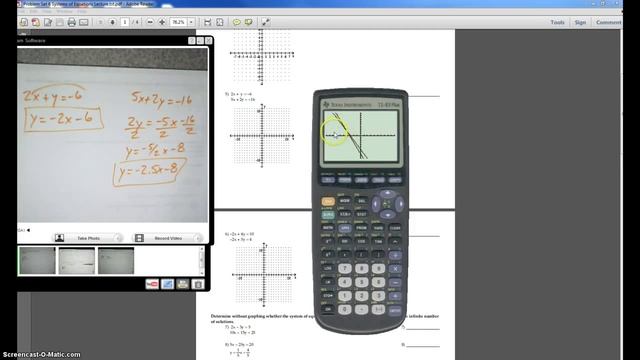The width and height of the screenshot is (640, 360).
Task: Click the trash delete icon
Action: [x=198, y=284]
